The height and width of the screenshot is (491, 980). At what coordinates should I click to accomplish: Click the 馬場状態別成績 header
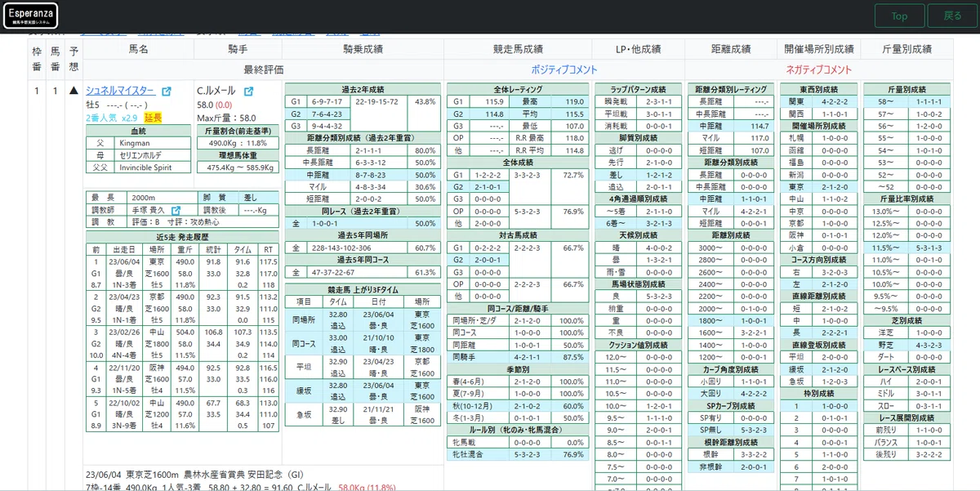pyautogui.click(x=639, y=284)
